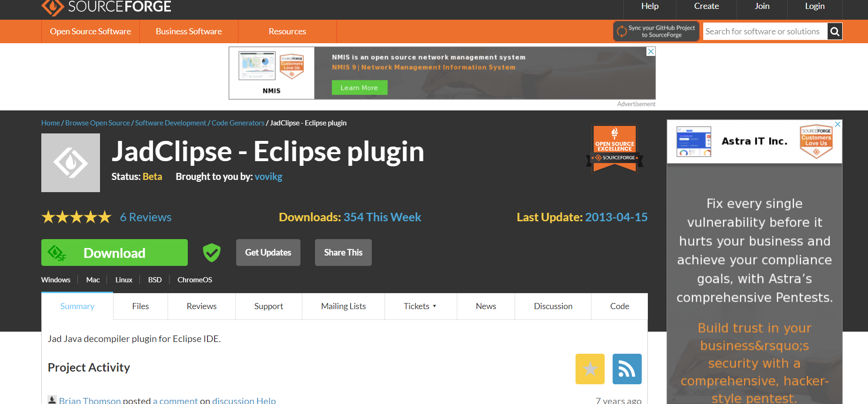Click Join in the top bar
This screenshot has width=868, height=404.
(762, 6)
